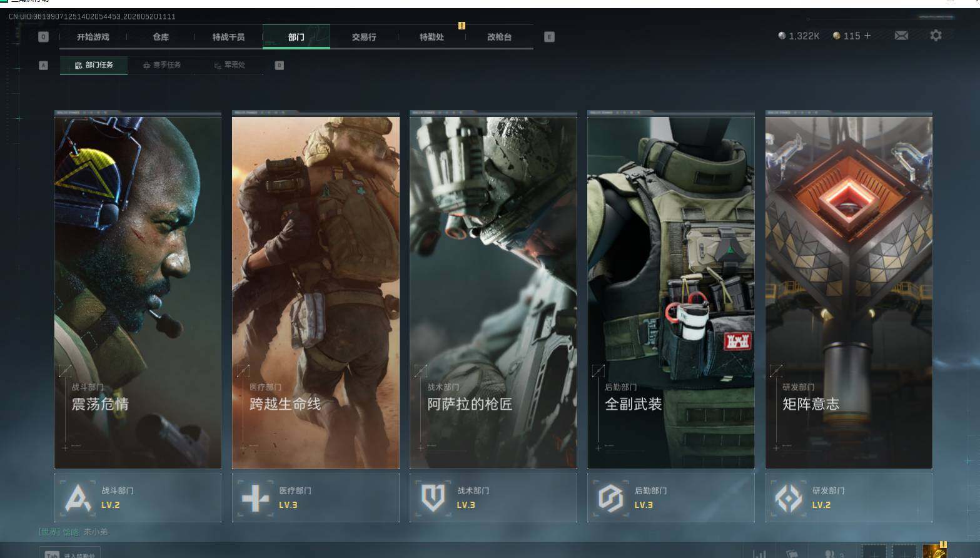Screen dimensions: 980x558
Task: Click the 全副武装 mission title
Action: [634, 404]
